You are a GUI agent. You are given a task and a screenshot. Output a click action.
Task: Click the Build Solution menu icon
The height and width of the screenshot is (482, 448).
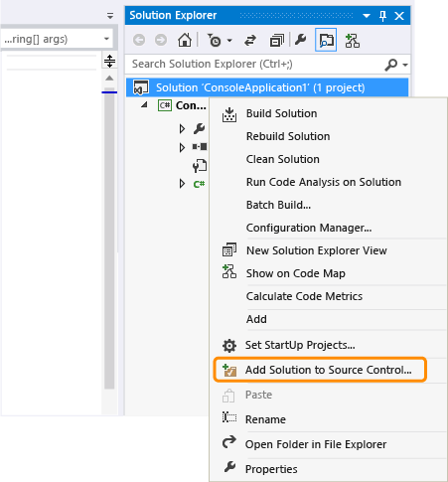pos(229,114)
